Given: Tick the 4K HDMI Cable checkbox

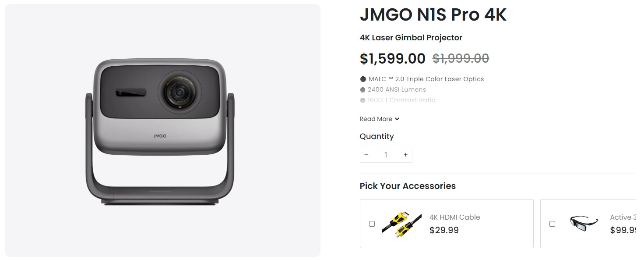Looking at the screenshot, I should coord(372,224).
